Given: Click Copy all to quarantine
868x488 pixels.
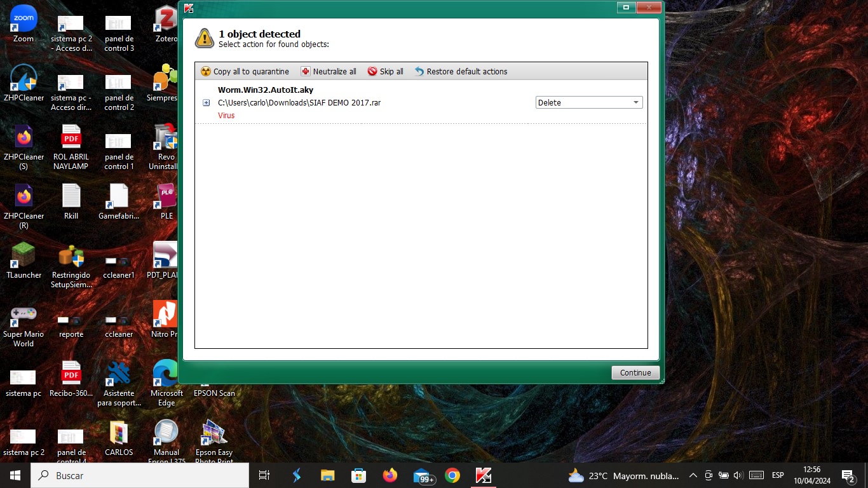Looking at the screenshot, I should coord(245,71).
